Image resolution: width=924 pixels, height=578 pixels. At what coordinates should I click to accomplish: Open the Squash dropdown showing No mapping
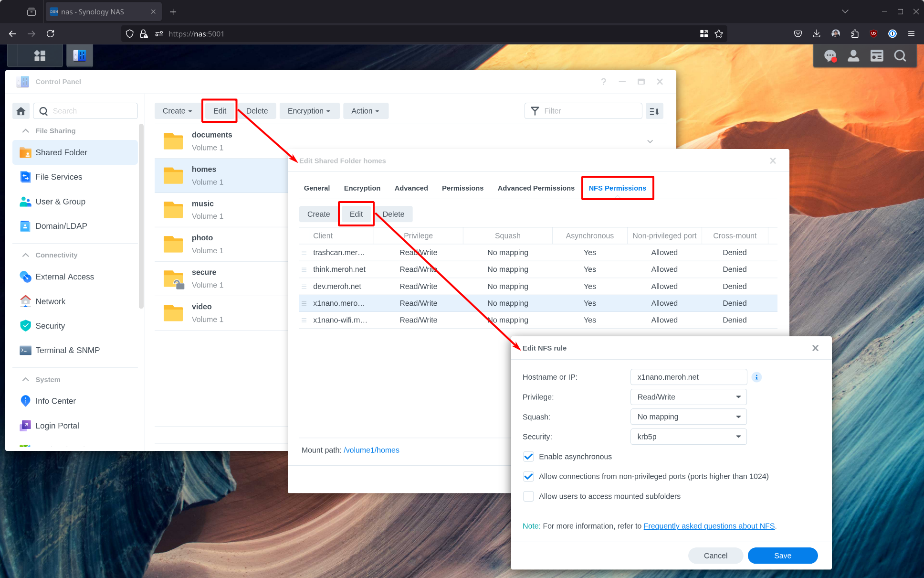[688, 416]
